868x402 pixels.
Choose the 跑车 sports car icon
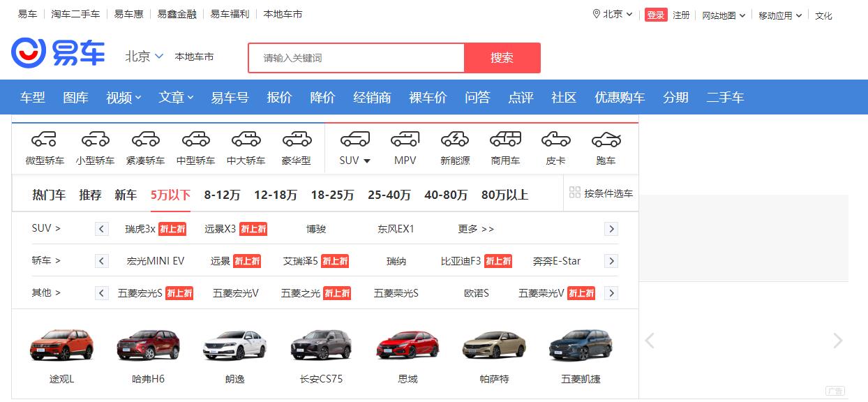606,139
